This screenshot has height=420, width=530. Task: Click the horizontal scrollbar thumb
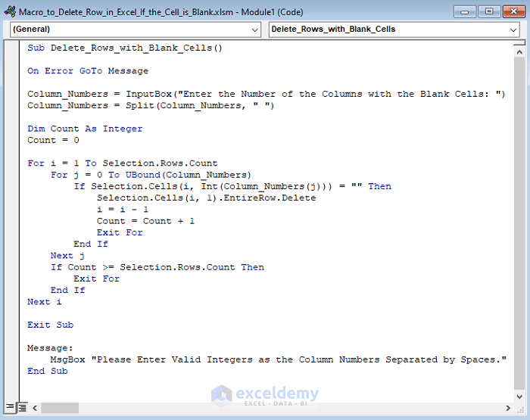point(60,408)
